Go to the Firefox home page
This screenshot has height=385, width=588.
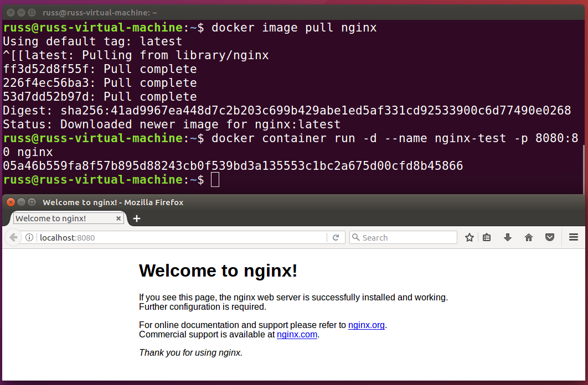[529, 237]
